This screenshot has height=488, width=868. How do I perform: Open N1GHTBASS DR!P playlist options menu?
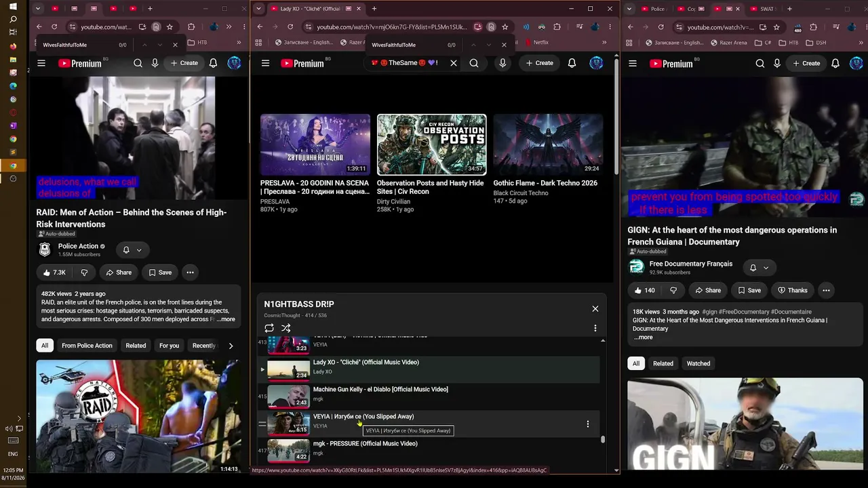point(595,328)
